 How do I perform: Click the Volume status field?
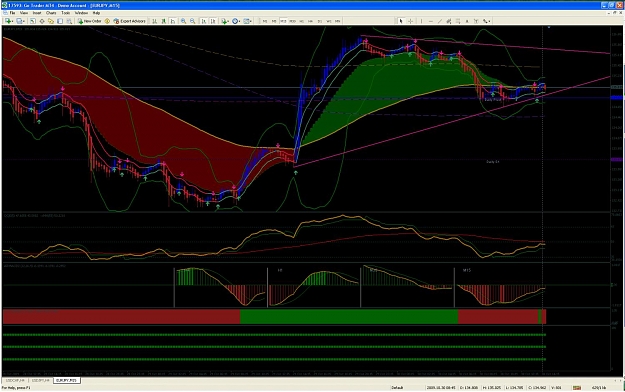point(556,388)
